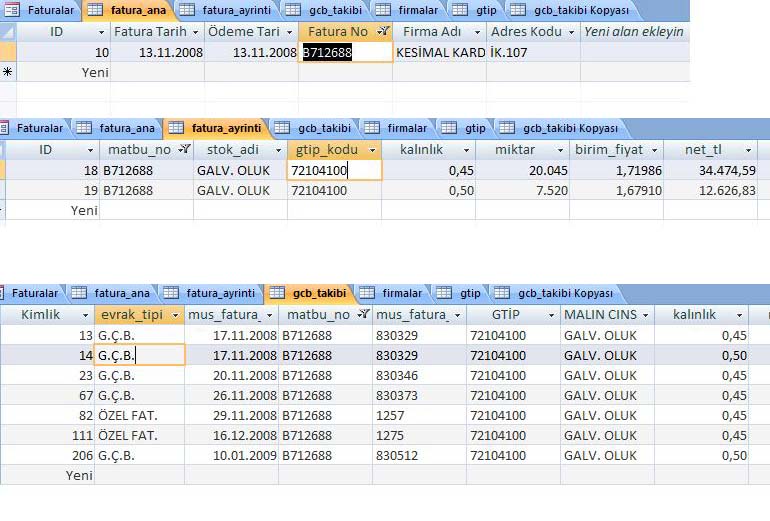Click the mus_fatura cell containing 830512
The width and height of the screenshot is (770, 521).
(x=418, y=455)
